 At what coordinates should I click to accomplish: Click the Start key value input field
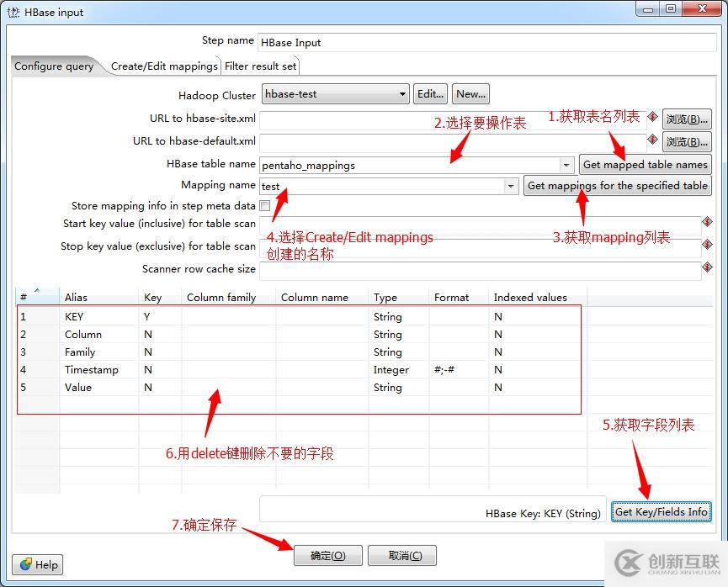pos(480,225)
